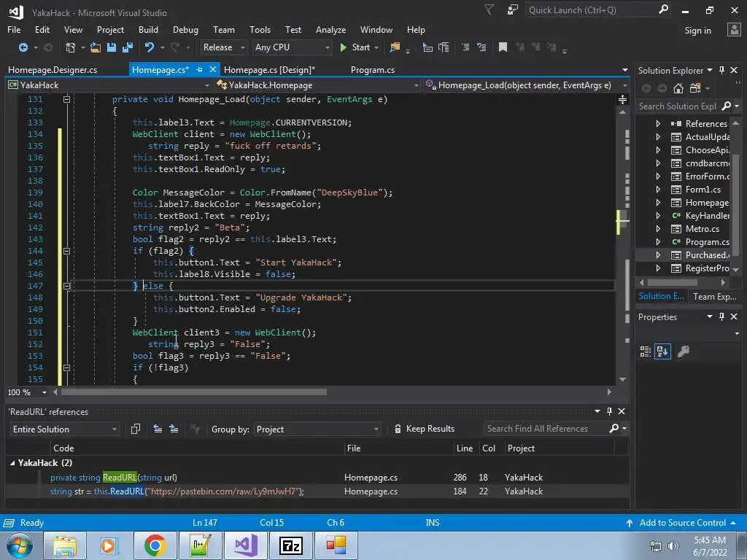Click the Find All References search magnifier
This screenshot has height=560, width=747.
[x=614, y=429]
